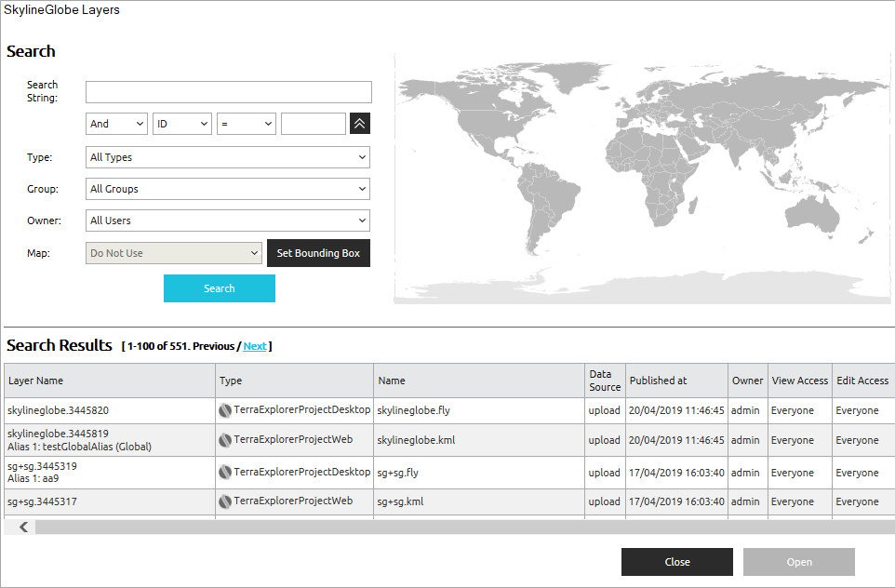Click the Set Bounding Box button
The width and height of the screenshot is (895, 588).
[x=318, y=253]
